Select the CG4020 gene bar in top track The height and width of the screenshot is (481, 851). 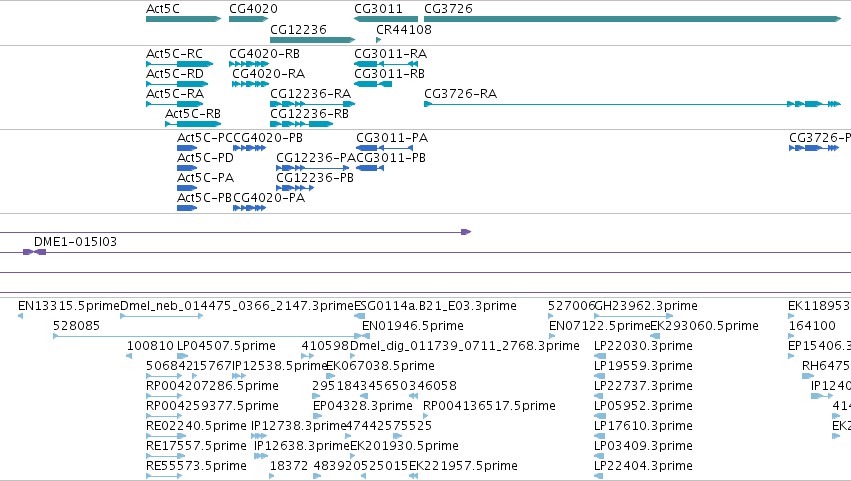pyautogui.click(x=249, y=19)
